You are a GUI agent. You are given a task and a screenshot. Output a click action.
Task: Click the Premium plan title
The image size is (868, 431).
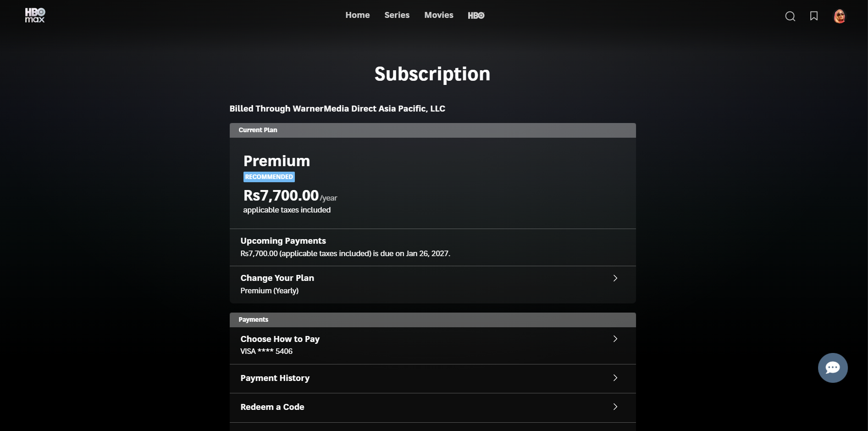(276, 161)
